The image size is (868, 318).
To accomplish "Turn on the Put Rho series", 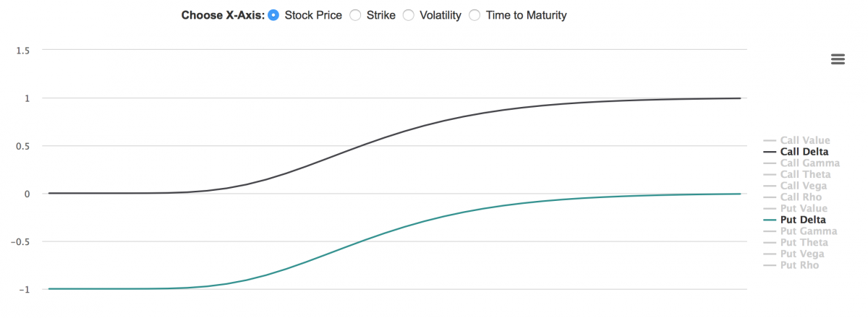I will coord(800,265).
